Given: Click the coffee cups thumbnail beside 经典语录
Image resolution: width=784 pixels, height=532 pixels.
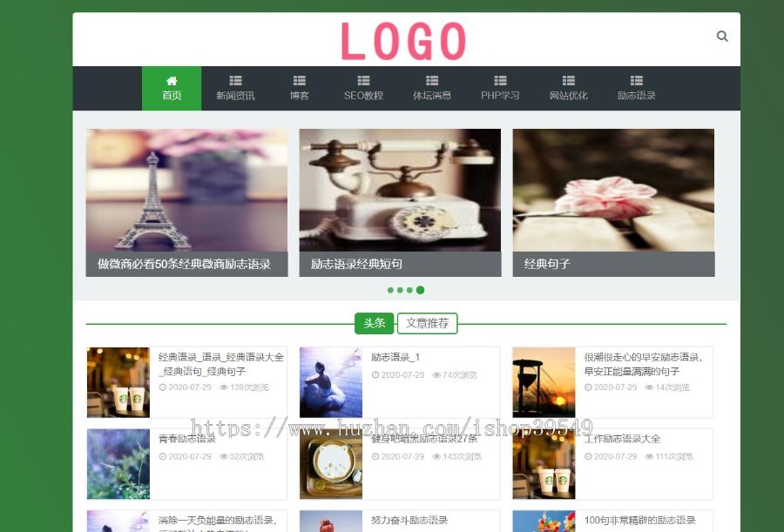Looking at the screenshot, I should [118, 382].
